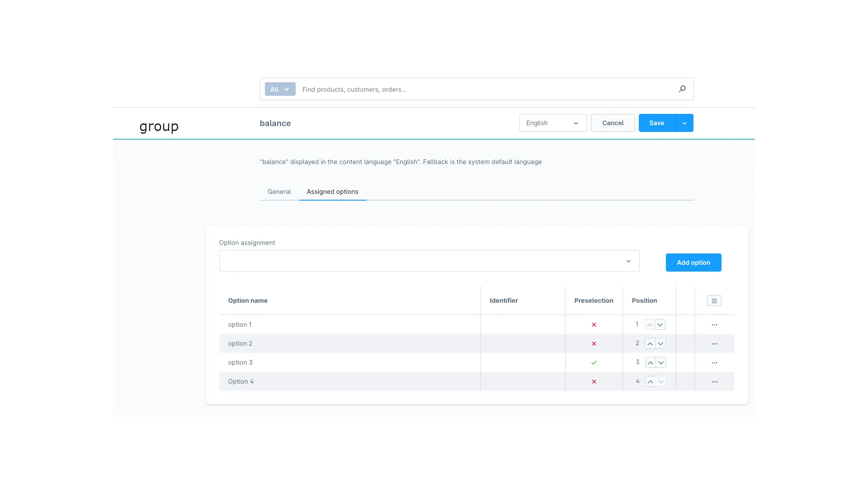Open the context menu for Option 4
The width and height of the screenshot is (868, 488).
(x=714, y=382)
